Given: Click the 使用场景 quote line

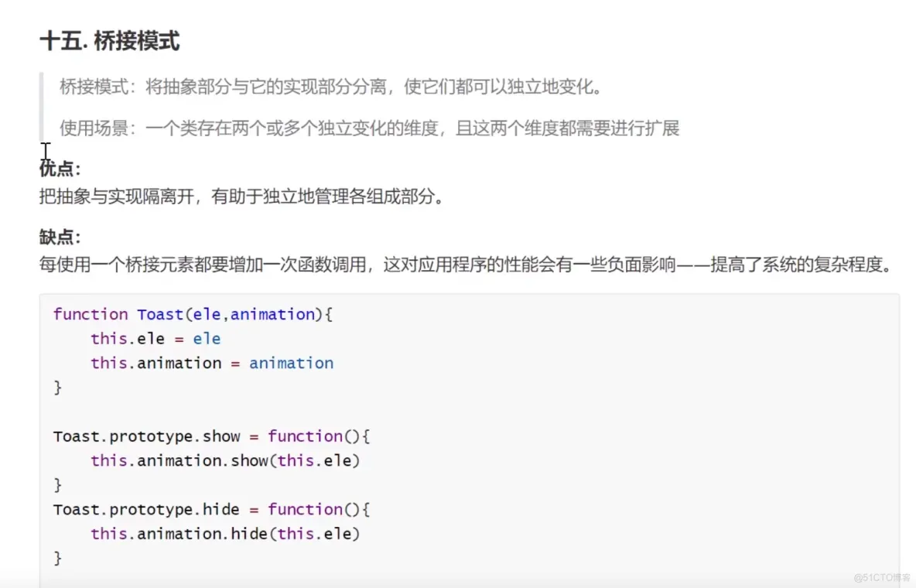Looking at the screenshot, I should coord(369,128).
